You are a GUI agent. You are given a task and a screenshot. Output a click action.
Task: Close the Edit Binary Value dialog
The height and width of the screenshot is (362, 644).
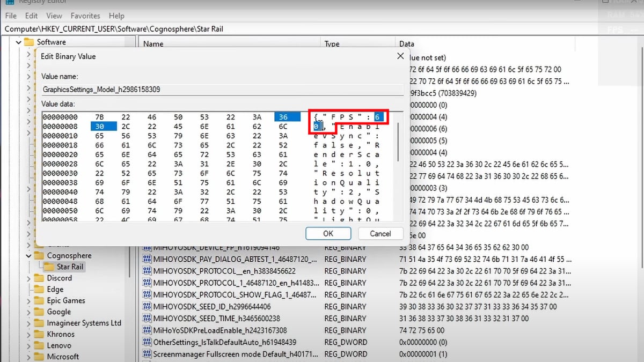(400, 56)
